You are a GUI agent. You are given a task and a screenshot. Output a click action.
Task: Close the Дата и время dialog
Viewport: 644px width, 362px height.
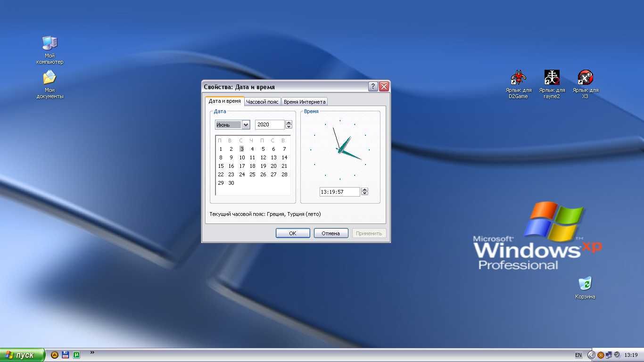[x=384, y=87]
